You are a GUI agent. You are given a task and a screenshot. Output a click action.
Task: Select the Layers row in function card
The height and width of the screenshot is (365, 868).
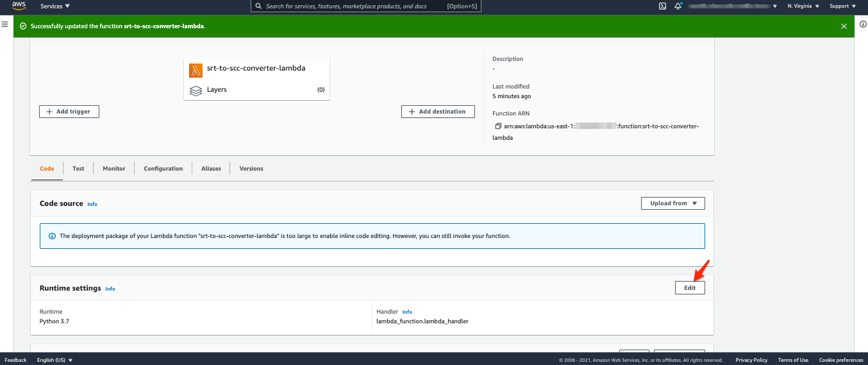click(x=256, y=90)
